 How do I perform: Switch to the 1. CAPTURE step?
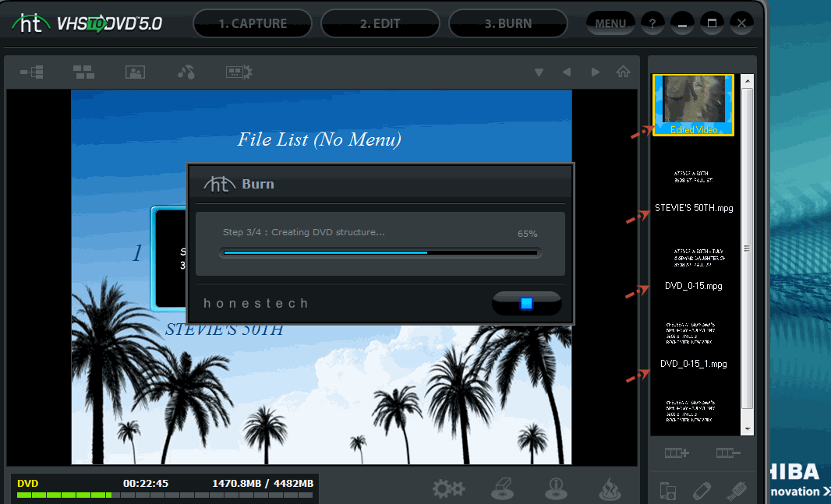253,24
